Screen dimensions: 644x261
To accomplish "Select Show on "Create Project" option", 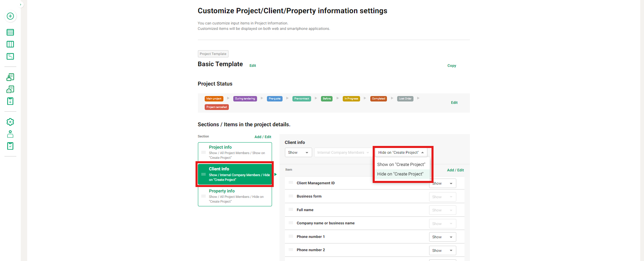I will click(401, 165).
